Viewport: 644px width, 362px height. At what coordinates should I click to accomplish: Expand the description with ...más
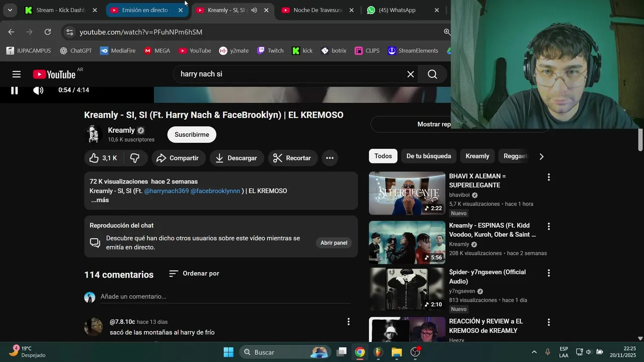[x=100, y=200]
